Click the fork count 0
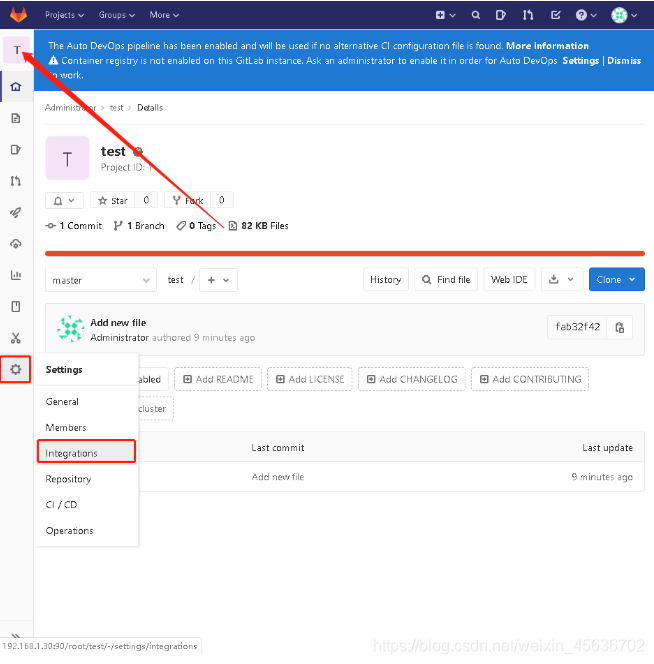The height and width of the screenshot is (664, 654). [222, 200]
